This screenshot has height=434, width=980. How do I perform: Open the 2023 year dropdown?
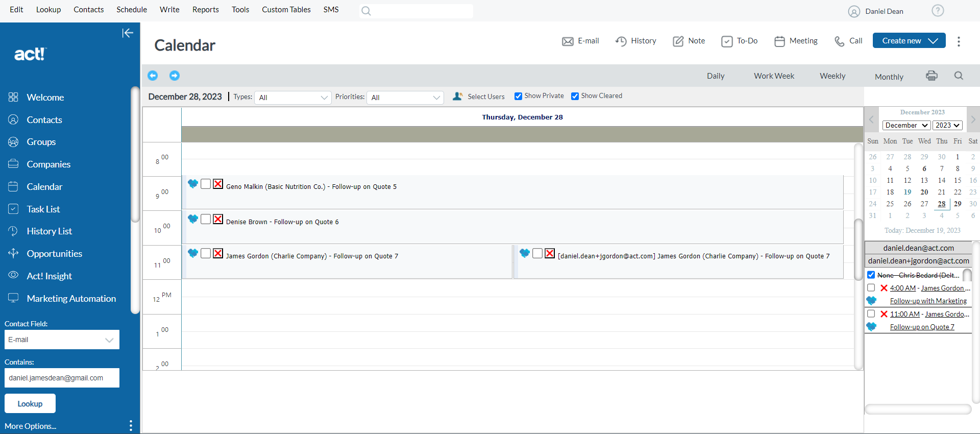click(947, 125)
